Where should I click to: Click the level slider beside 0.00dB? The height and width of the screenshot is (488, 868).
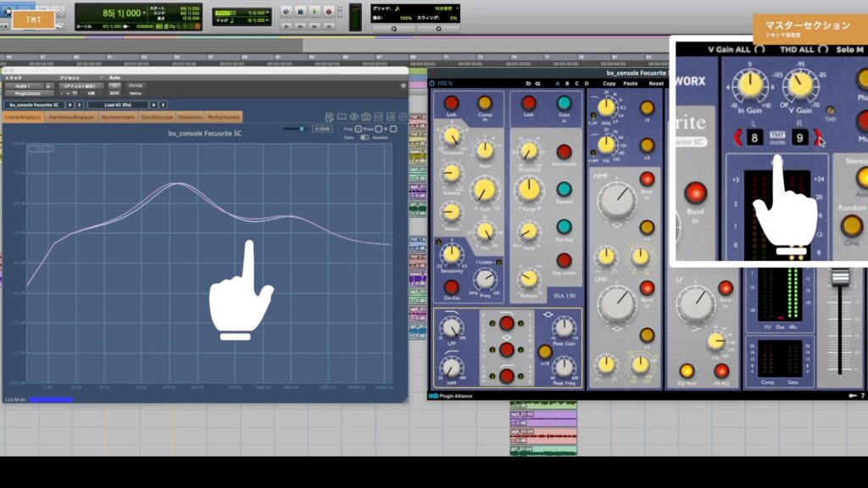296,129
